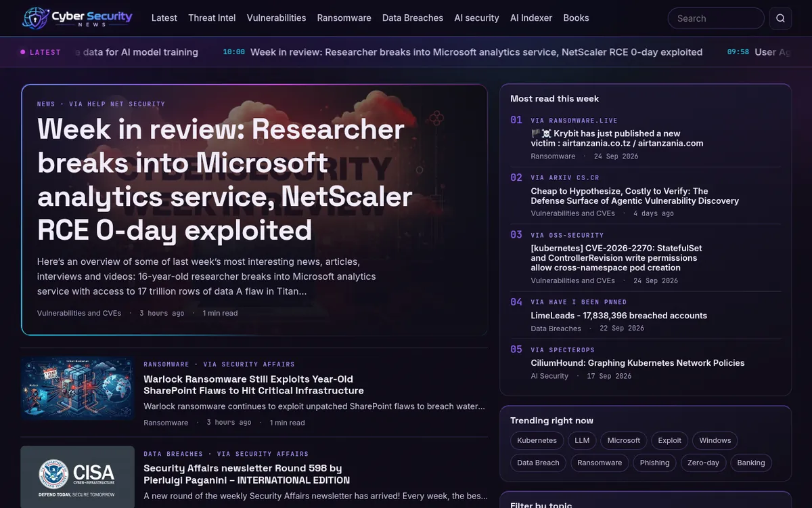Open the AI security nav item
Image resolution: width=812 pixels, height=508 pixels.
tap(476, 18)
